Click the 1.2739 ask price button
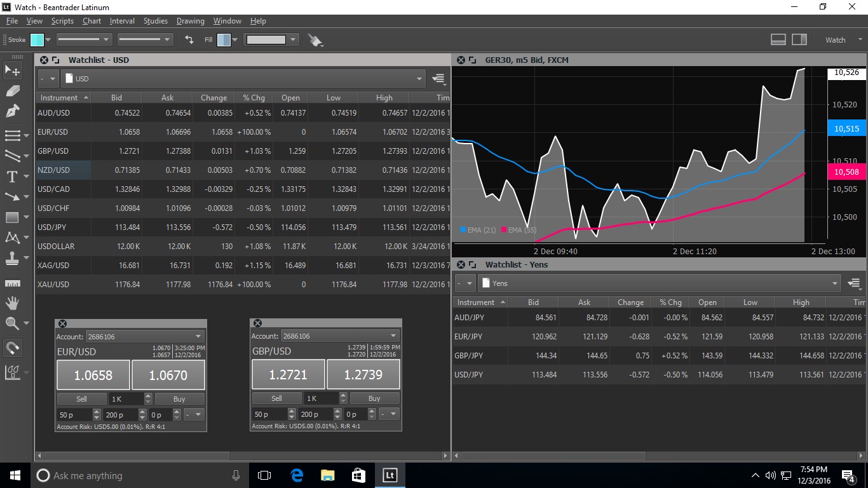Image resolution: width=868 pixels, height=488 pixels. (x=363, y=376)
